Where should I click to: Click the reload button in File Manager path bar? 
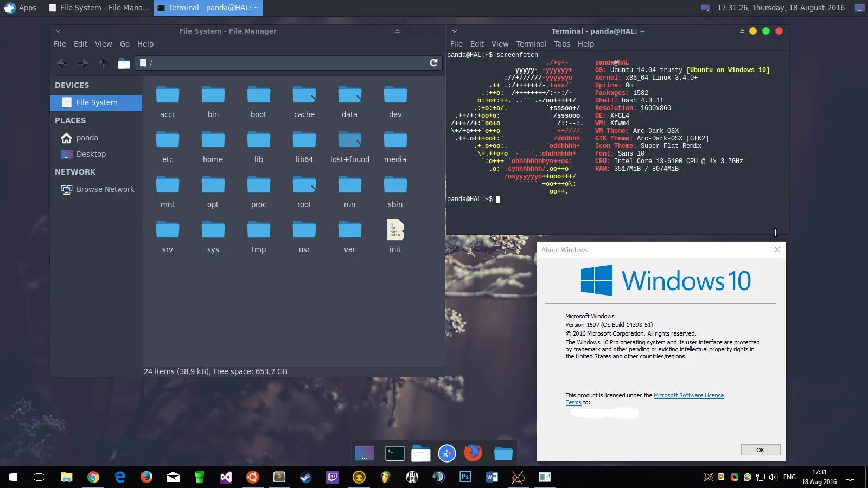[x=433, y=63]
